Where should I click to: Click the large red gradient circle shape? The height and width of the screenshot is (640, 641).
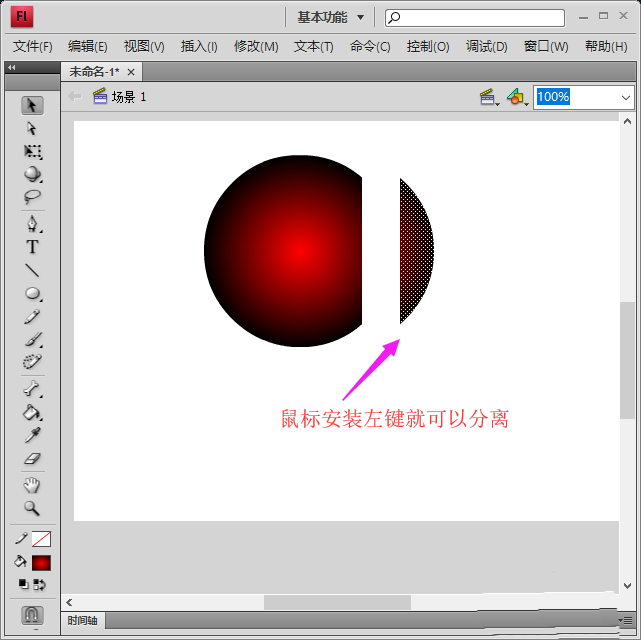pyautogui.click(x=283, y=251)
